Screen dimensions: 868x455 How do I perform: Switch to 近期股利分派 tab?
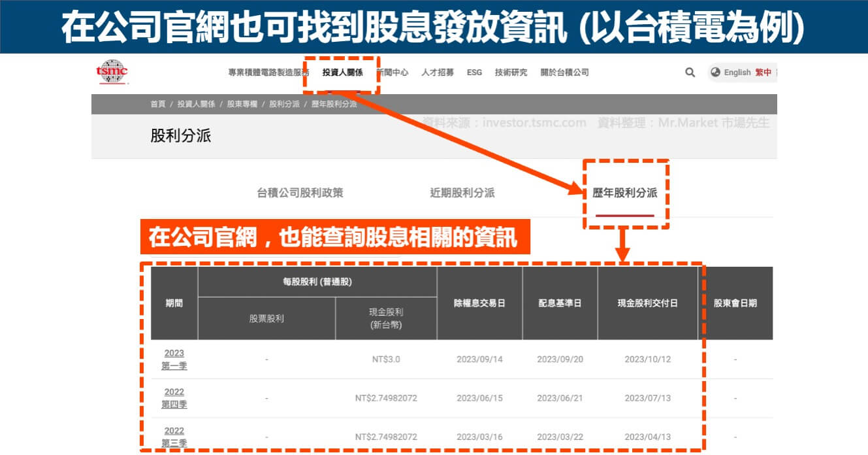coord(462,193)
